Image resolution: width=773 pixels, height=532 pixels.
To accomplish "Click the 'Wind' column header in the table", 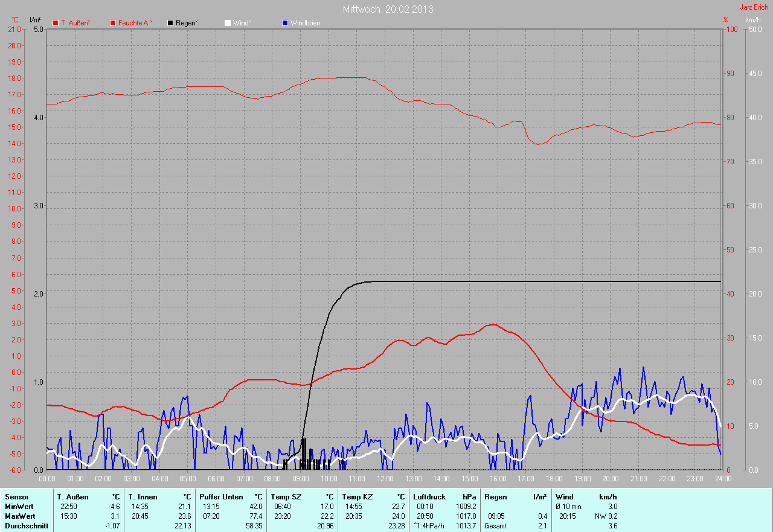I will (x=565, y=497).
